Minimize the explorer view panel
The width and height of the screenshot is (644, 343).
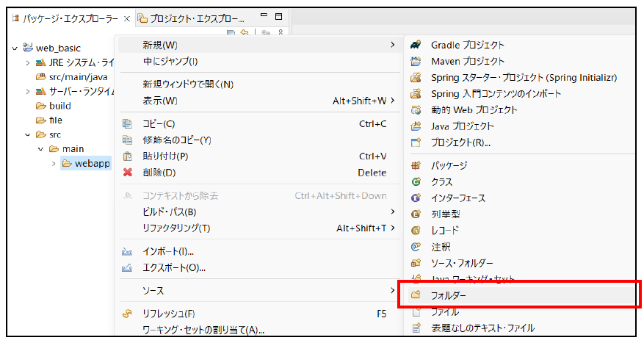tap(264, 17)
